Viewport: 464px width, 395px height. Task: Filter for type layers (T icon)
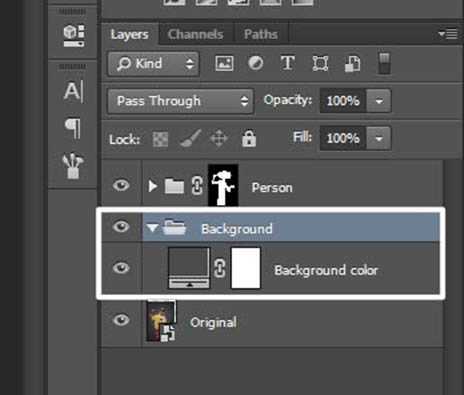pyautogui.click(x=287, y=63)
